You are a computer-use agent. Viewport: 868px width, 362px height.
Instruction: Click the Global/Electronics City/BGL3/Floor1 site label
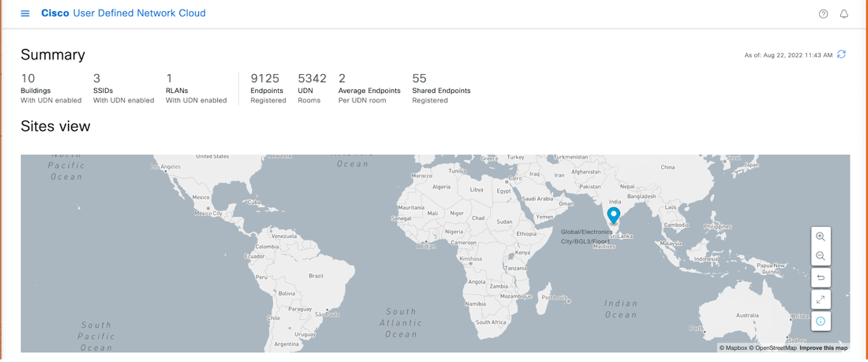click(586, 236)
